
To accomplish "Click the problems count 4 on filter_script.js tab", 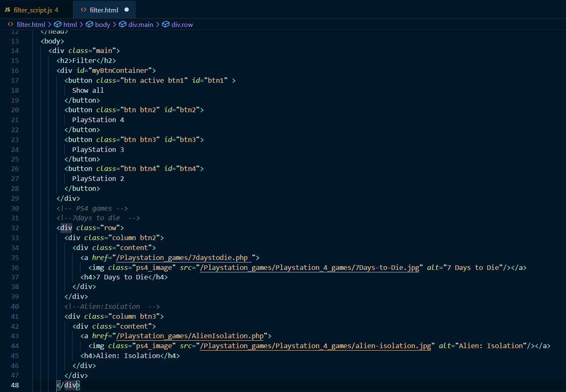I will tap(56, 10).
